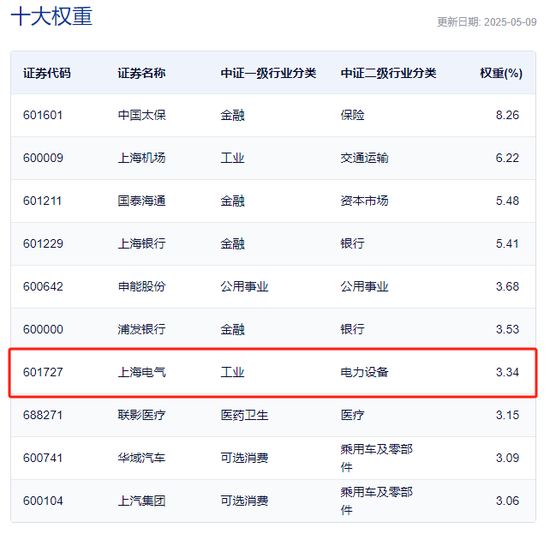Select security code 600741
The height and width of the screenshot is (534, 550).
[x=43, y=458]
